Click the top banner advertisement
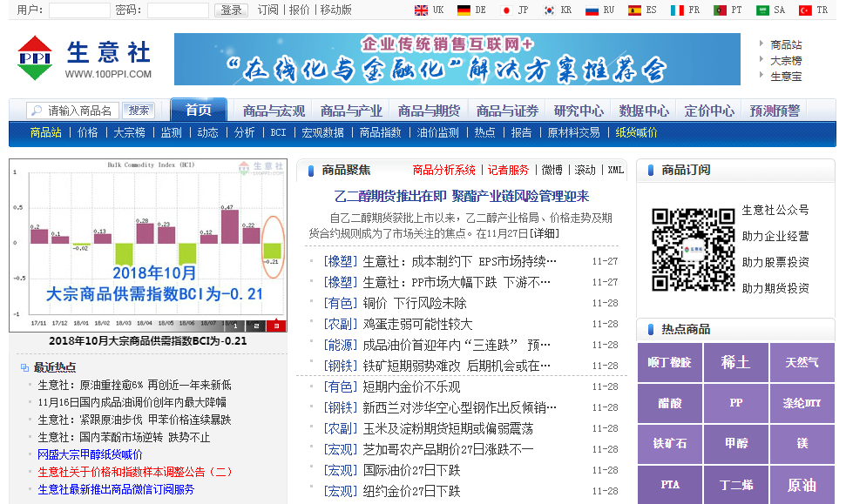This screenshot has height=504, width=846. (x=457, y=59)
